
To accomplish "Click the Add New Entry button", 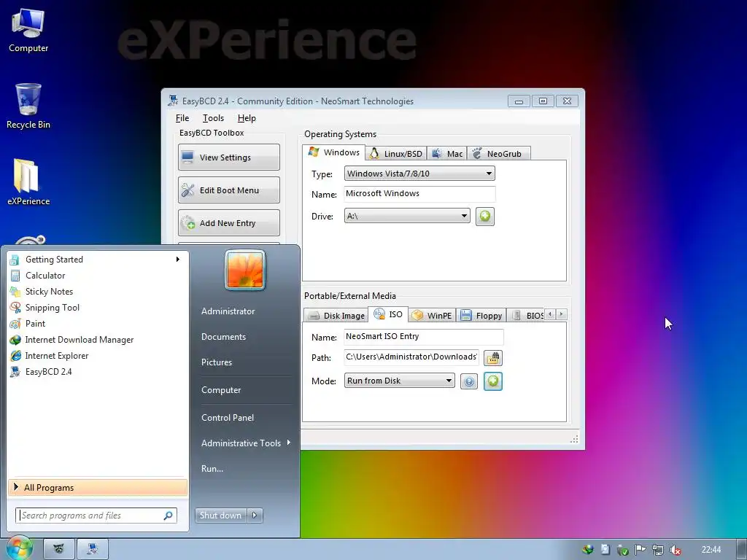I will 228,223.
